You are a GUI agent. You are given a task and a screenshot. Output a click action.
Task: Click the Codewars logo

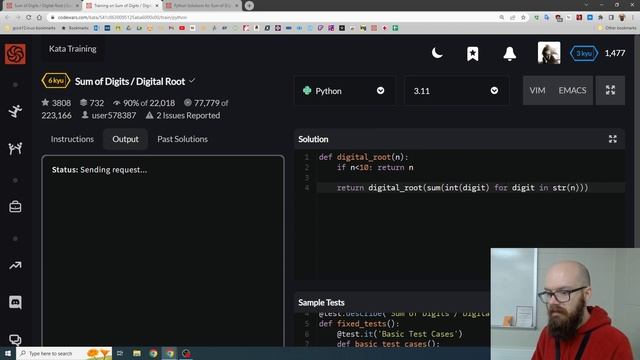click(x=15, y=53)
